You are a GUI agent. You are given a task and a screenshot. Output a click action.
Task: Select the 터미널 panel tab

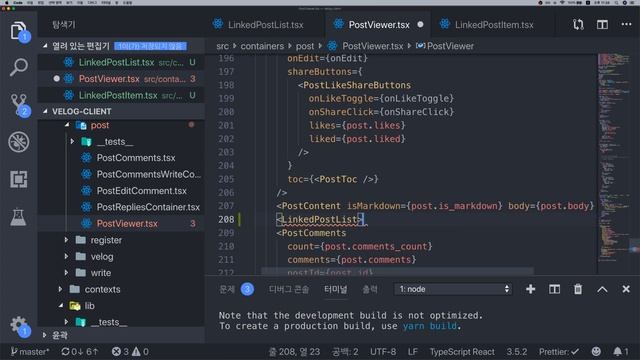pos(335,289)
